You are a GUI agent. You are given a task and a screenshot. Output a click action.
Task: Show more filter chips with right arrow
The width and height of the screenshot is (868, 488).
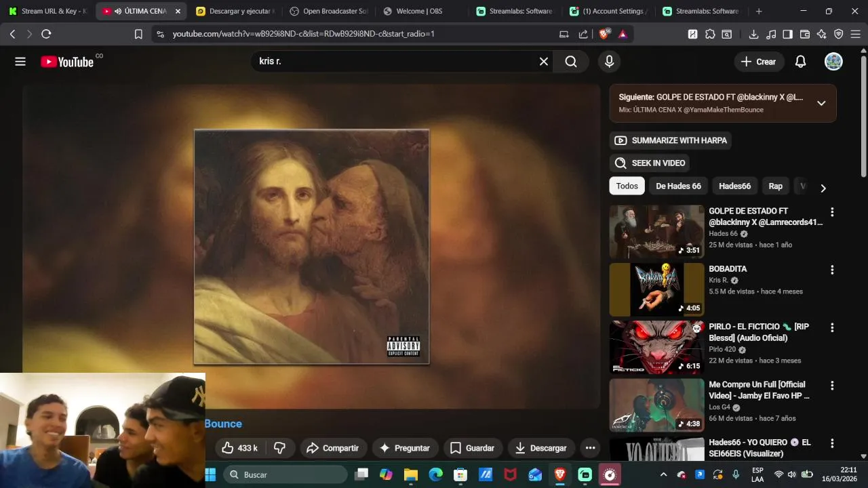823,188
